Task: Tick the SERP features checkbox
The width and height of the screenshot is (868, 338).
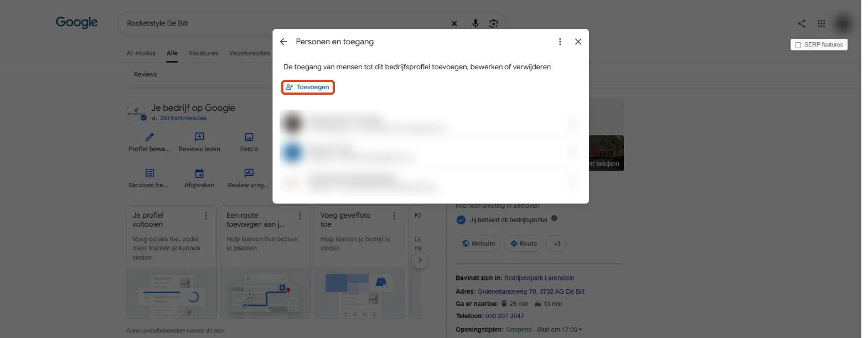Action: tap(798, 45)
